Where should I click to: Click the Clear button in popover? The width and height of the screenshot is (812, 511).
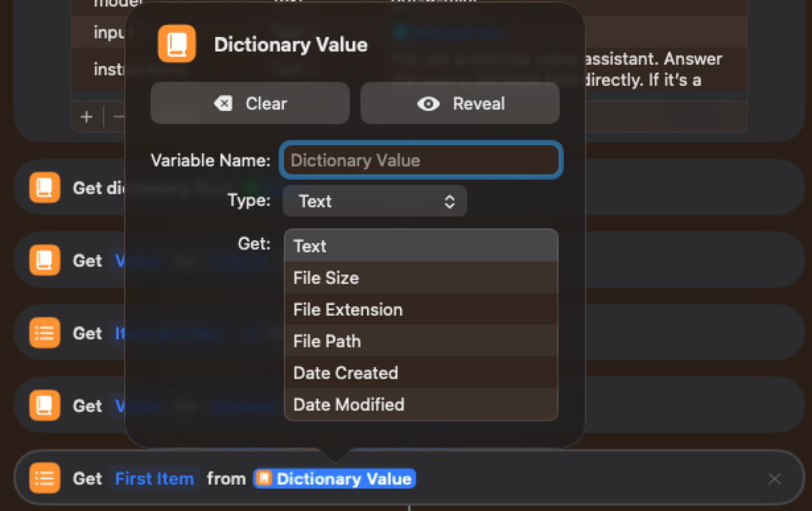(250, 104)
